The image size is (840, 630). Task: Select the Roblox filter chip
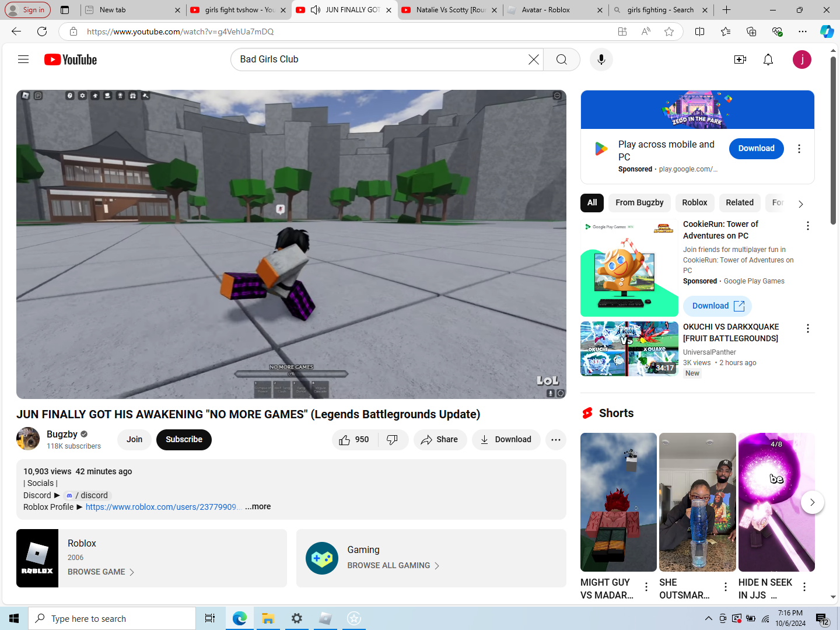694,202
